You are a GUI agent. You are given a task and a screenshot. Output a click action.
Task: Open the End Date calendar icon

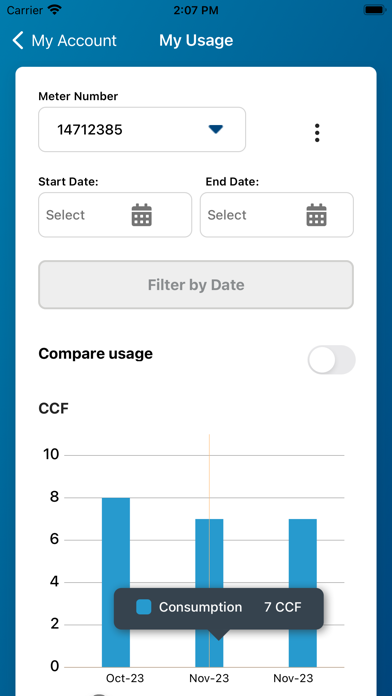coord(317,215)
